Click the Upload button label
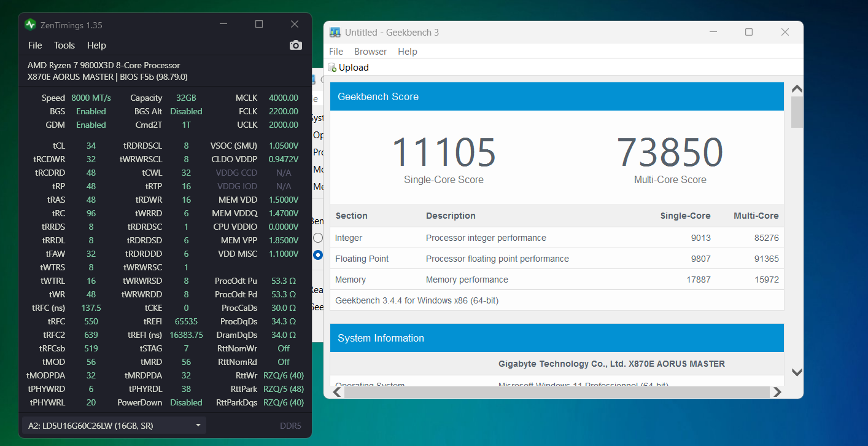Viewport: 868px width, 446px height. 354,68
